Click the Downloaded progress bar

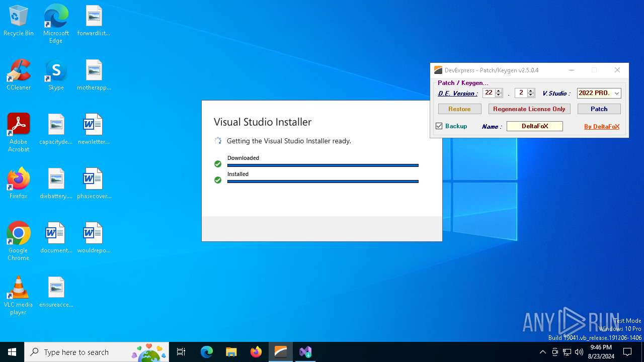323,165
